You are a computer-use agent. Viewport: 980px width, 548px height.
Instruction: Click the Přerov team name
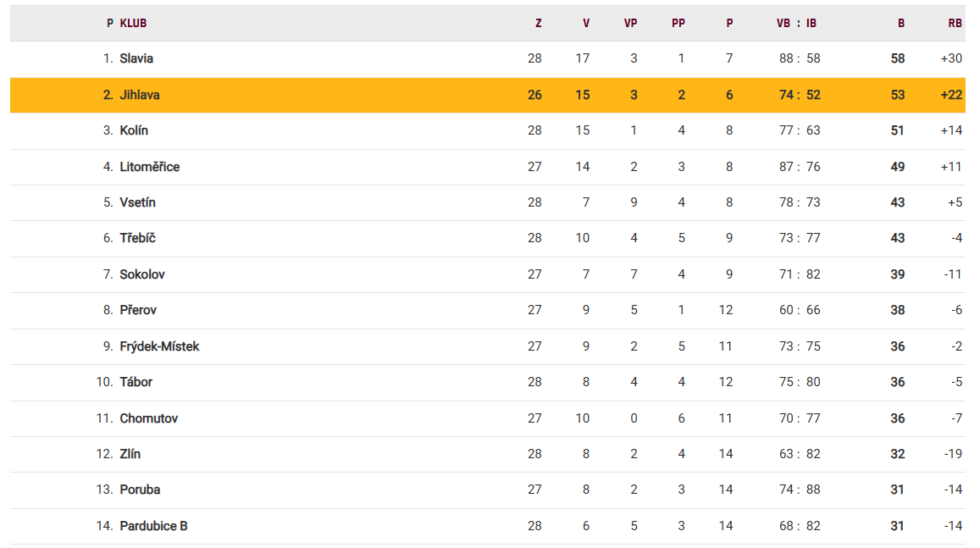(x=138, y=310)
